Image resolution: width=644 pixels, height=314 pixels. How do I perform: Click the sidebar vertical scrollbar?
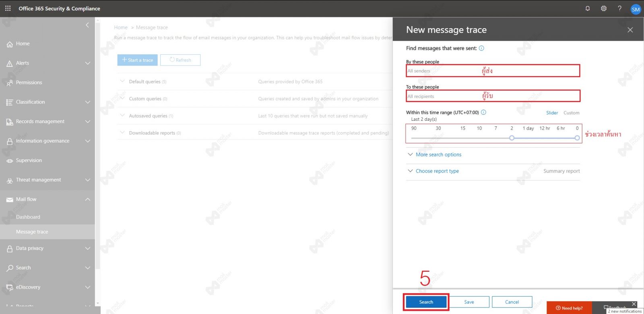pyautogui.click(x=97, y=145)
